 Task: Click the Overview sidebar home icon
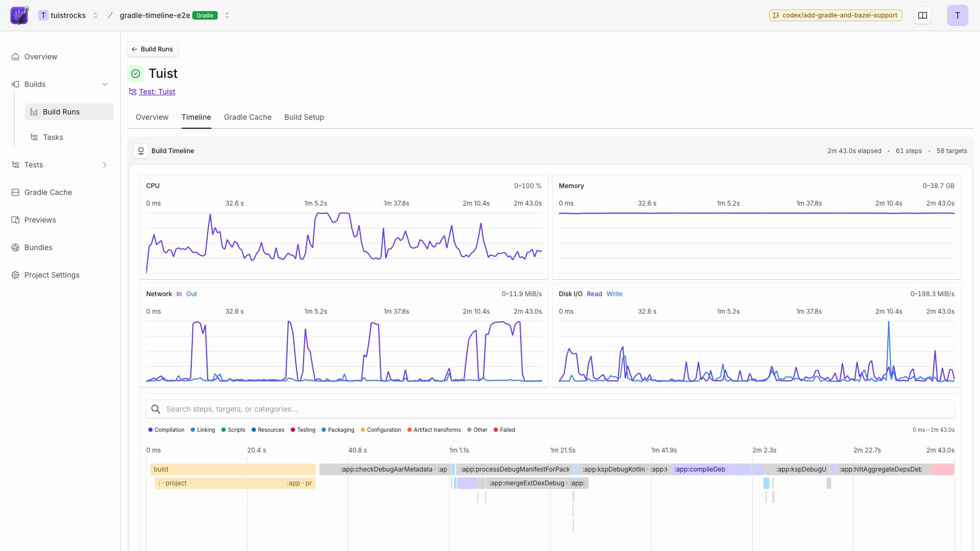pos(15,57)
